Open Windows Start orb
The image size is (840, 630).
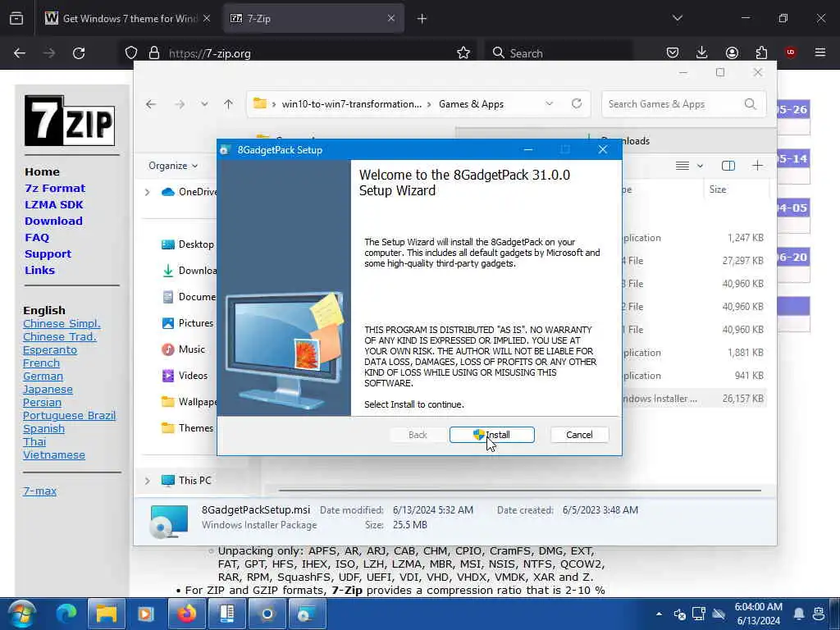point(22,614)
